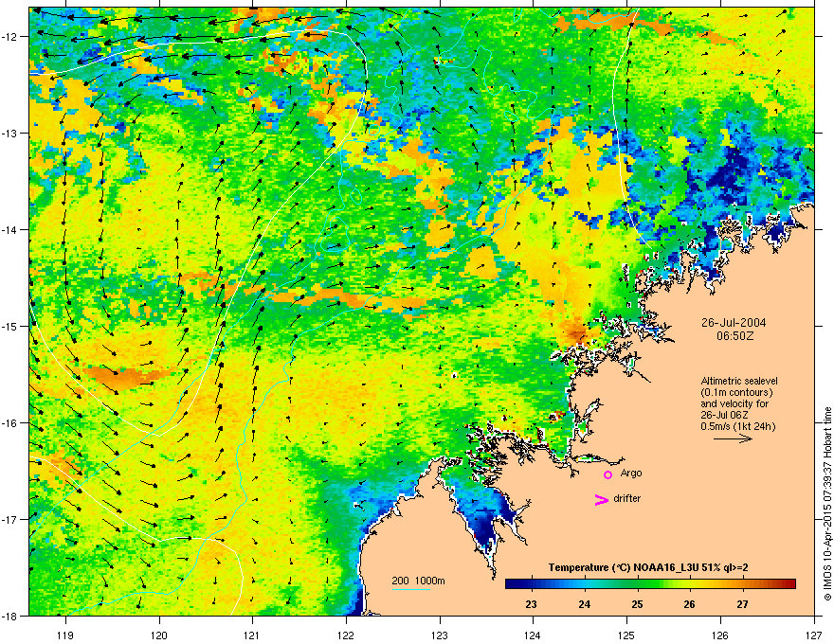Click the date text 26-Jul-2004
This screenshot has height=644, width=834.
[734, 323]
